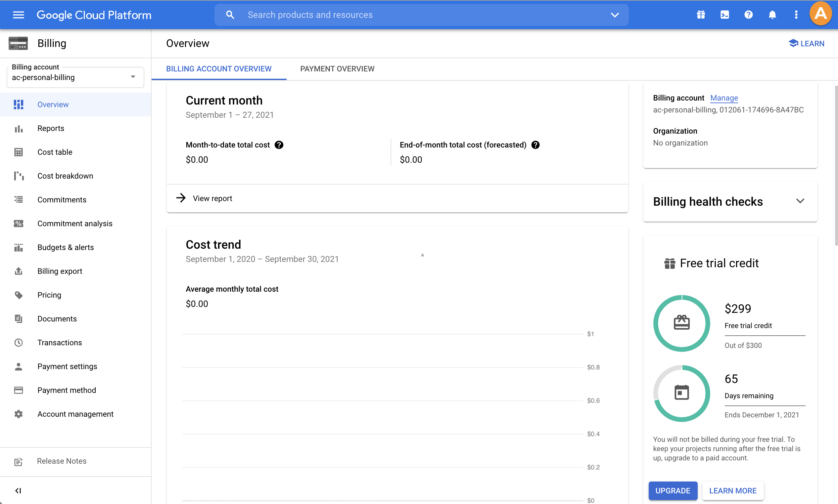Go to Account management
Screen dimensions: 838x504
75,414
